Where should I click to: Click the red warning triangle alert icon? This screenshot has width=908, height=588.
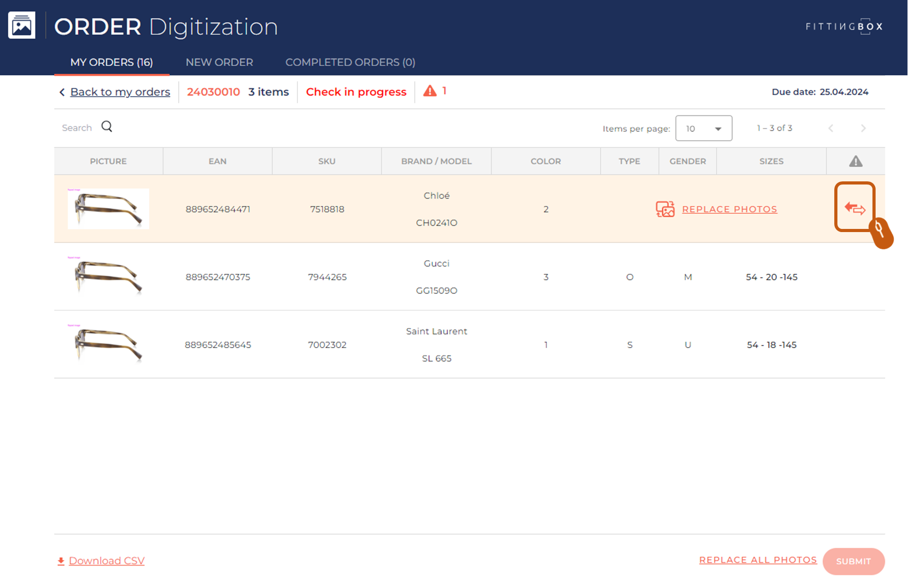point(430,91)
